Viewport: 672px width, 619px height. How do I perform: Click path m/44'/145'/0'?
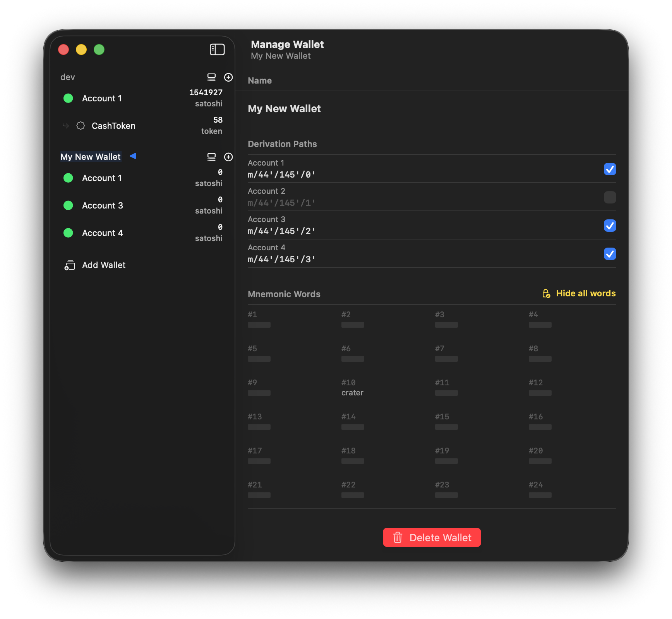point(281,175)
